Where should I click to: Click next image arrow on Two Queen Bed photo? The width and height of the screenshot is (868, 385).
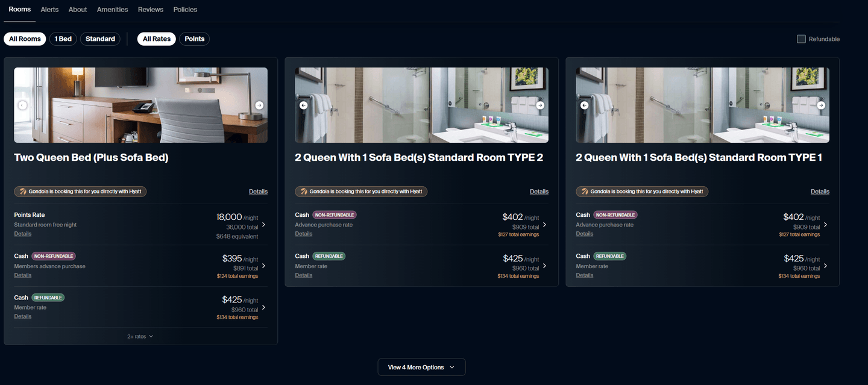tap(259, 105)
